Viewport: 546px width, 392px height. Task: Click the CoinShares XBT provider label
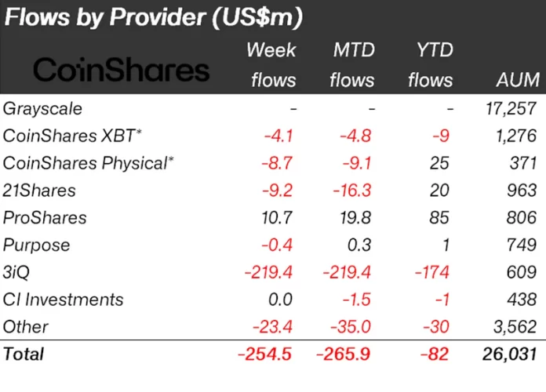coord(73,136)
